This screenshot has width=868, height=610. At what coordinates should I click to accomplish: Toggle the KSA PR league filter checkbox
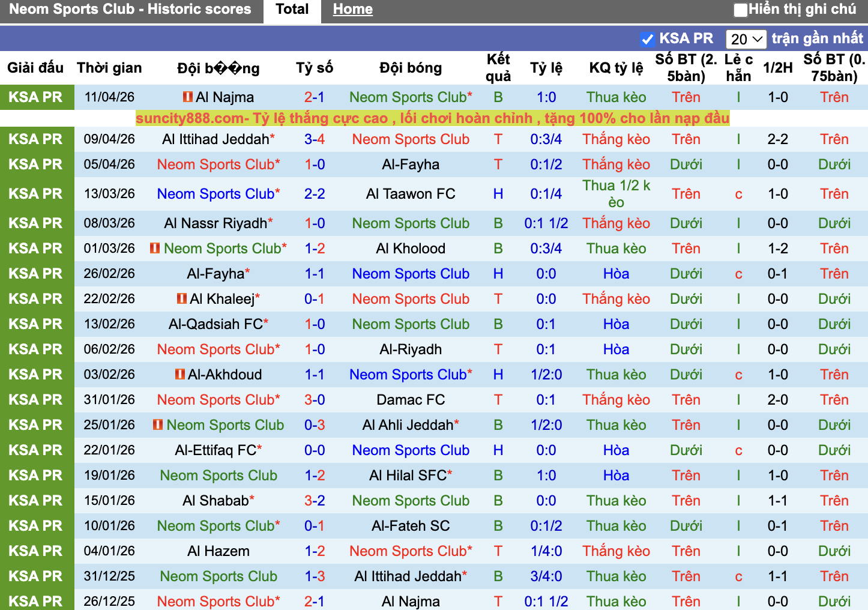[647, 39]
